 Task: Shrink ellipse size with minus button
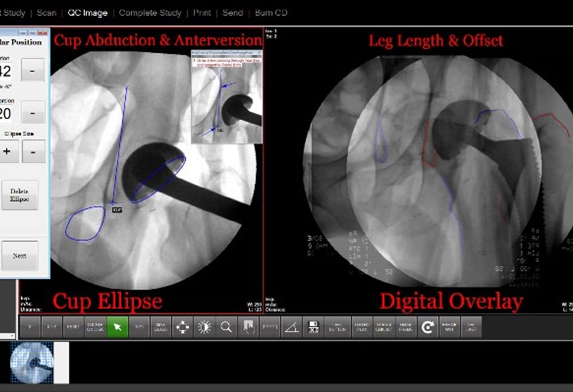33,152
